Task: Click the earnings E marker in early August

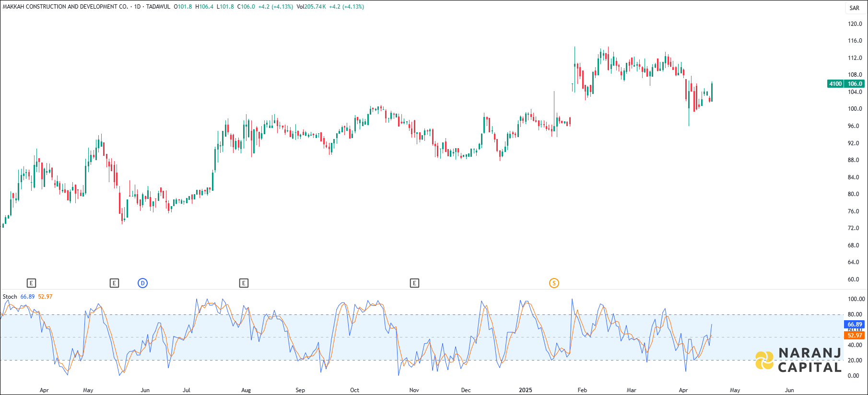Action: click(244, 283)
